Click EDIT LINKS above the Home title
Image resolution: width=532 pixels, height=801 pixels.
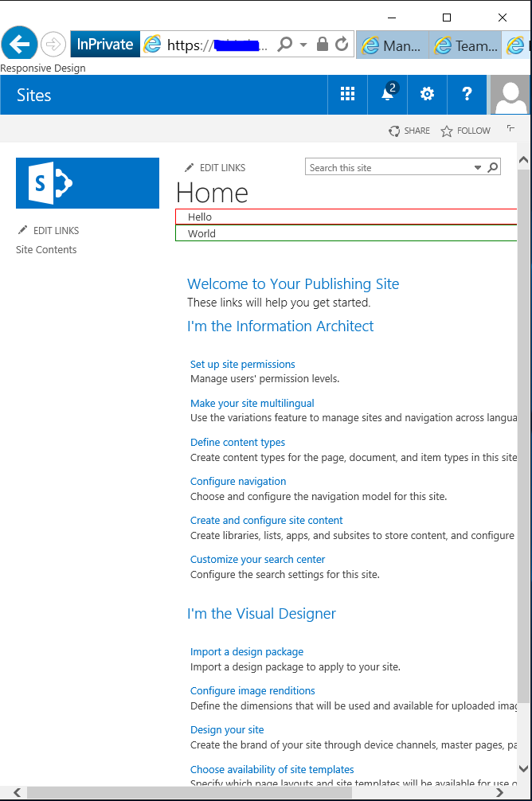point(215,167)
